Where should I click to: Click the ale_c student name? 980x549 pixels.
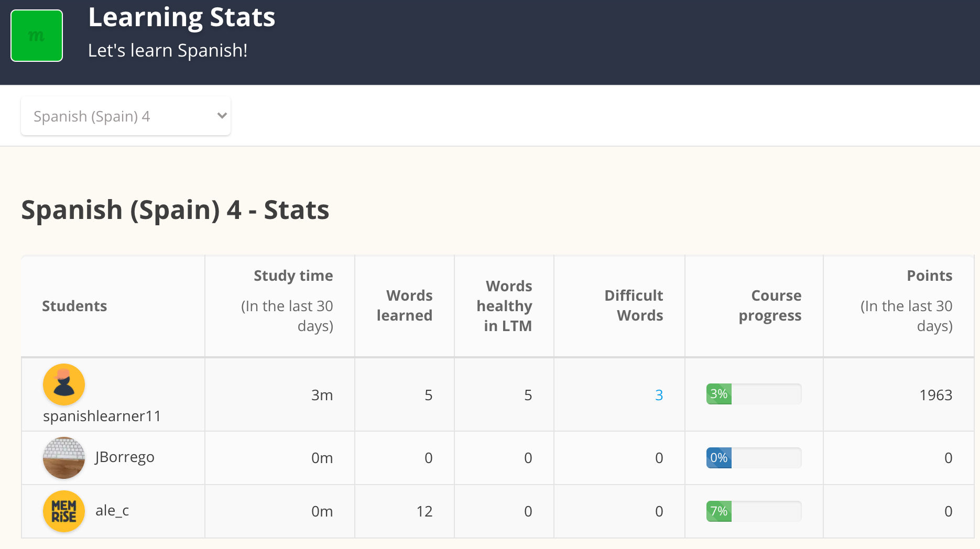112,511
